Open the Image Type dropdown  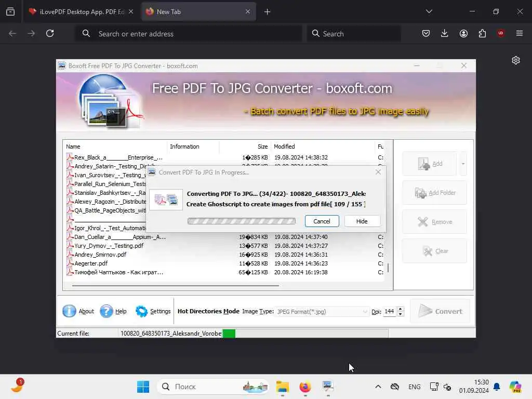(322, 312)
